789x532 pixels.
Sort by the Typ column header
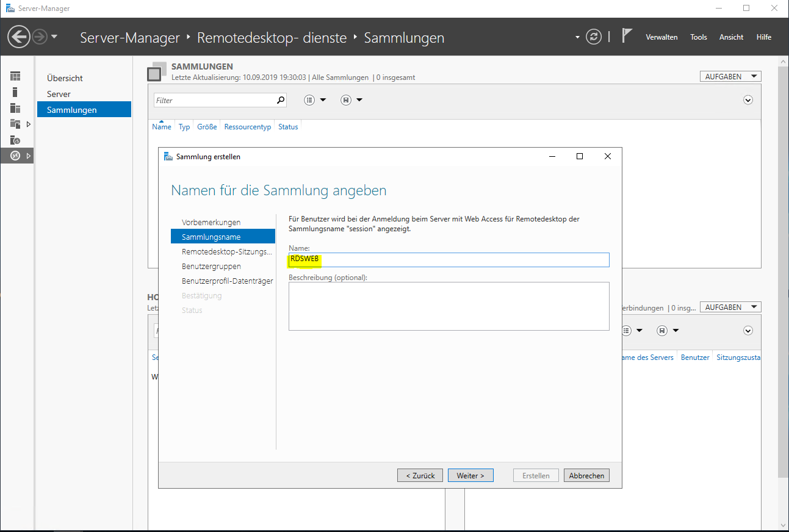point(184,127)
